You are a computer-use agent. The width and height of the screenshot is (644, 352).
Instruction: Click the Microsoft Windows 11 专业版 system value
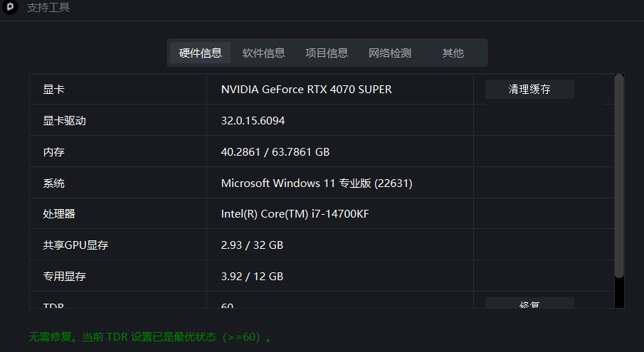pos(317,183)
